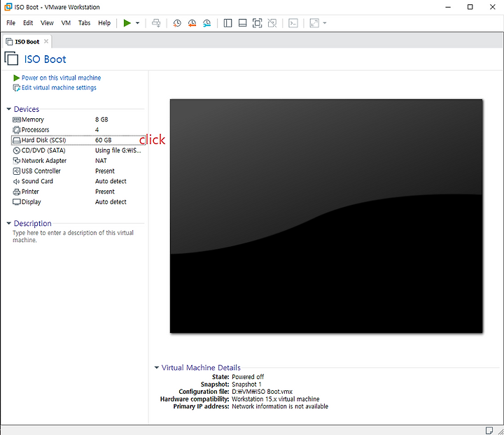Viewport: 504px width, 435px height.
Task: Click the green Power On toolbar button
Action: tap(127, 23)
